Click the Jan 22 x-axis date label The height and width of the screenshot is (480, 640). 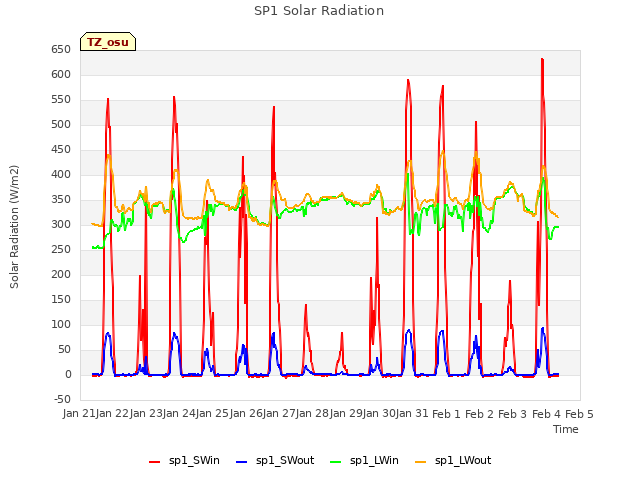[x=112, y=414]
